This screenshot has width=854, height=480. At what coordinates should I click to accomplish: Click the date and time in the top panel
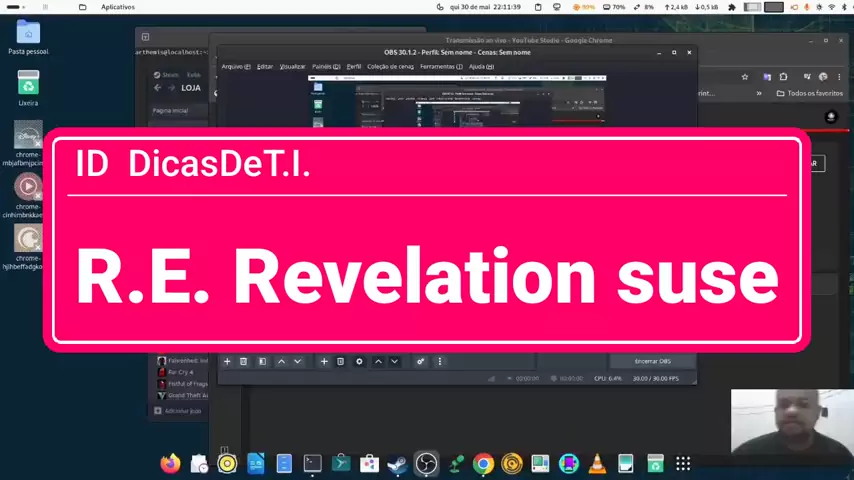(x=485, y=7)
